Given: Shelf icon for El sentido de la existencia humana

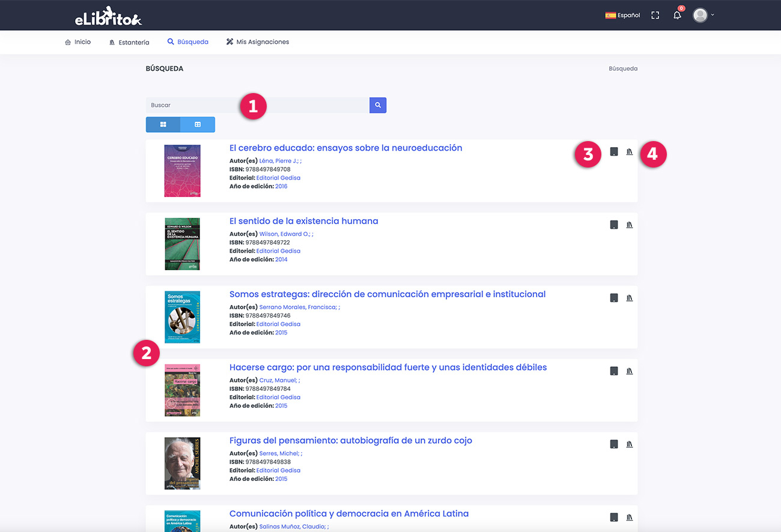Looking at the screenshot, I should (630, 225).
